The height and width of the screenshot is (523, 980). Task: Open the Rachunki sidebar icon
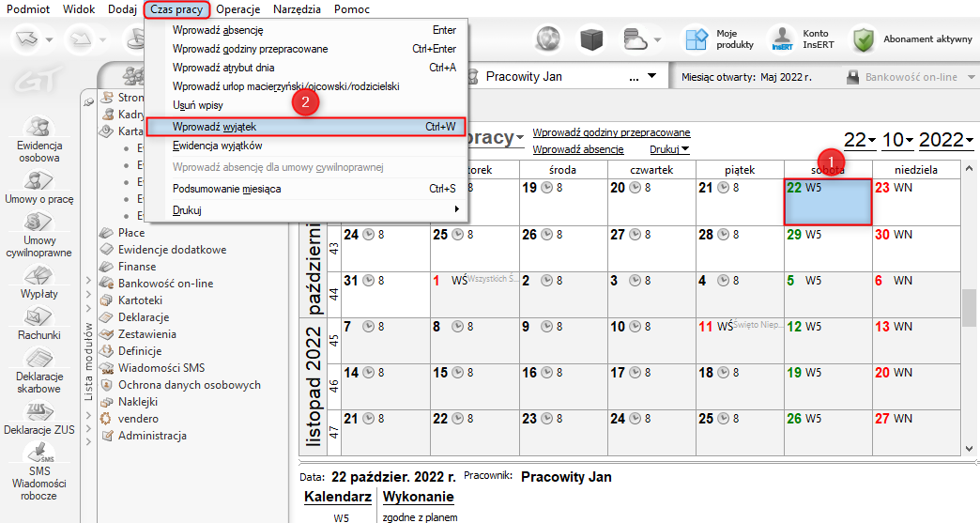tap(39, 316)
